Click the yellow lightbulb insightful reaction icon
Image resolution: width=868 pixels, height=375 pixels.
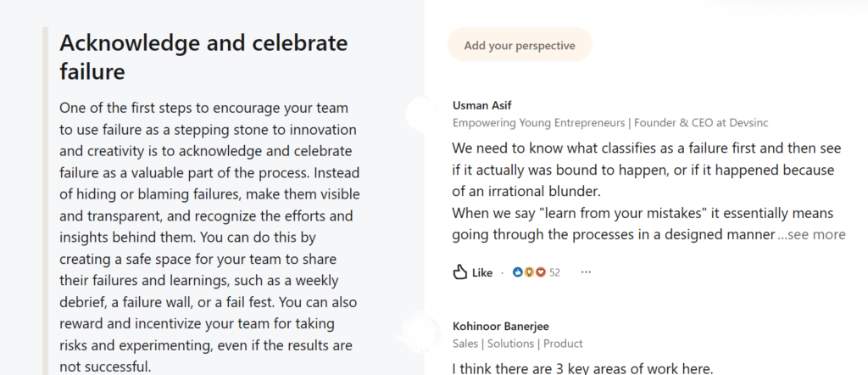tap(530, 272)
